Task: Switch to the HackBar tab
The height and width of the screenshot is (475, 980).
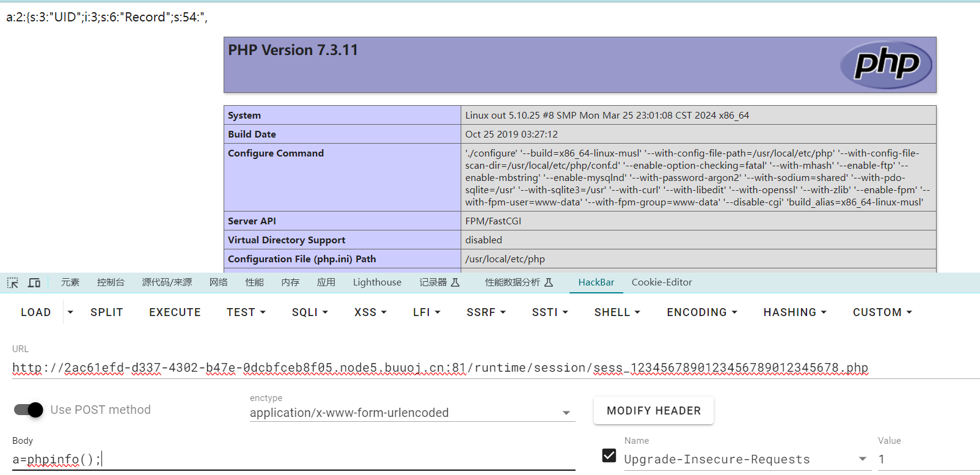Action: (x=596, y=282)
